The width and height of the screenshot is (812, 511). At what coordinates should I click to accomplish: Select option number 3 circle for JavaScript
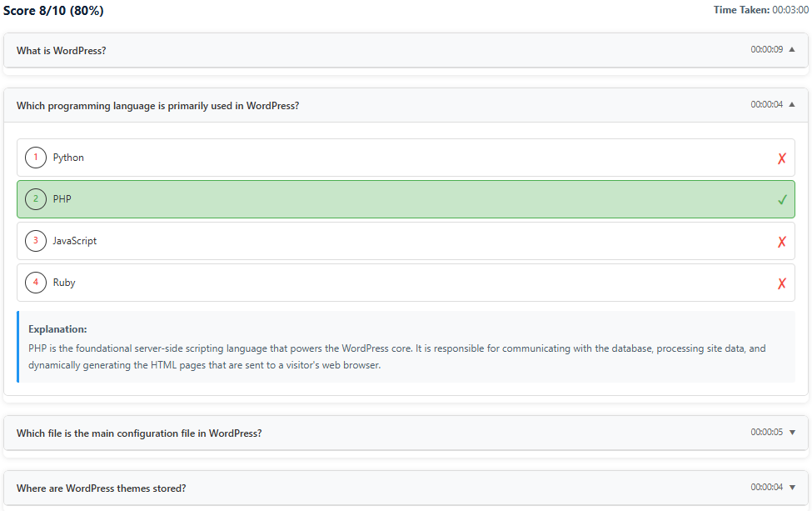(36, 241)
